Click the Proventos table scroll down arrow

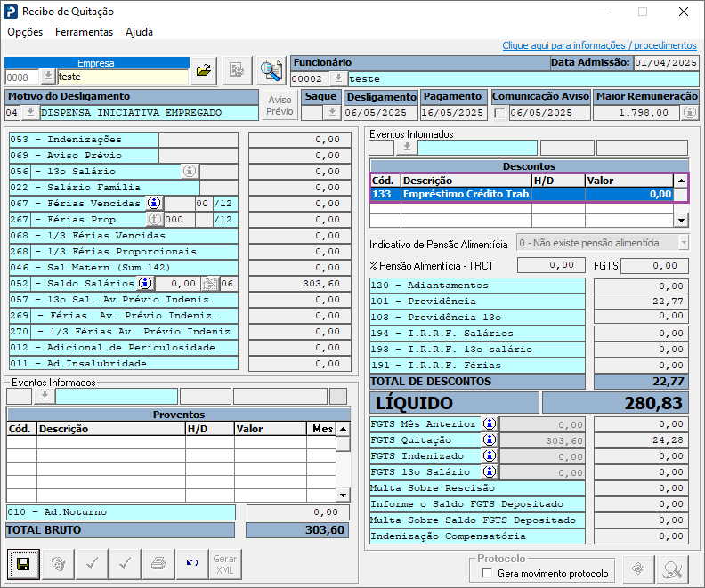[343, 495]
